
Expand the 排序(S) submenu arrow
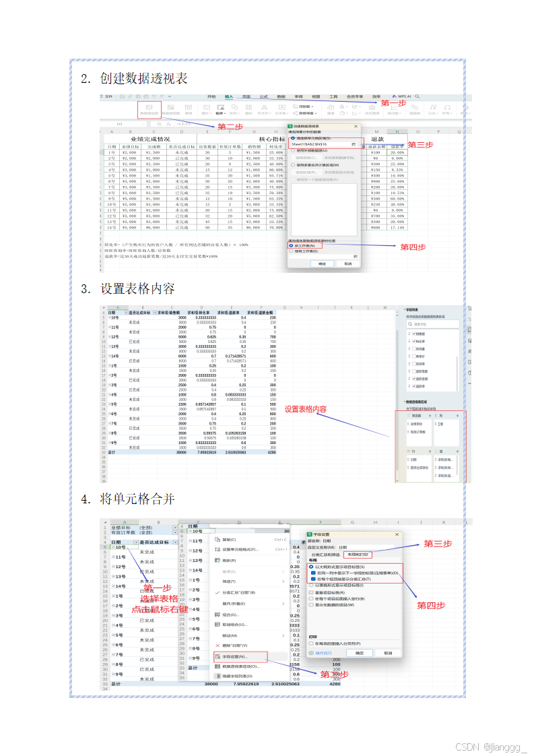click(283, 571)
